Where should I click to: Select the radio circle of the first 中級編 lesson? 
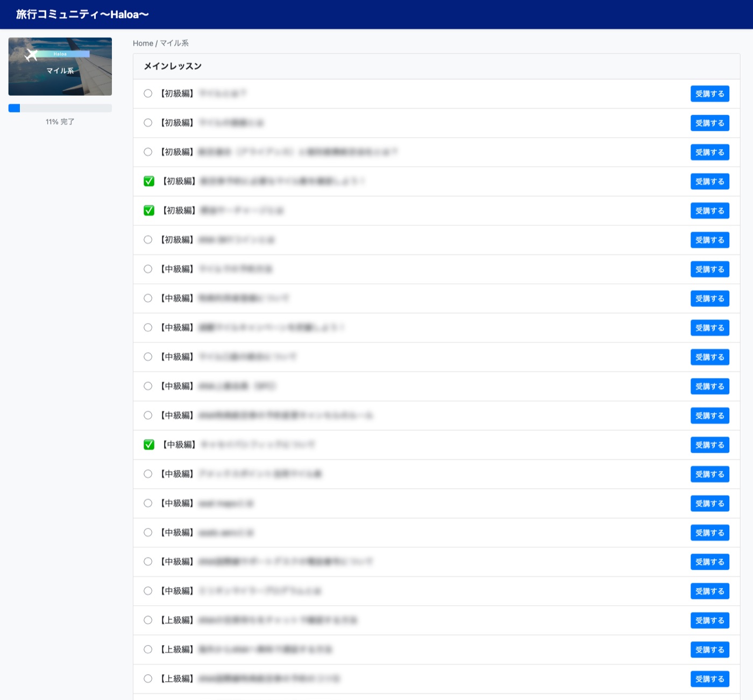pos(148,269)
